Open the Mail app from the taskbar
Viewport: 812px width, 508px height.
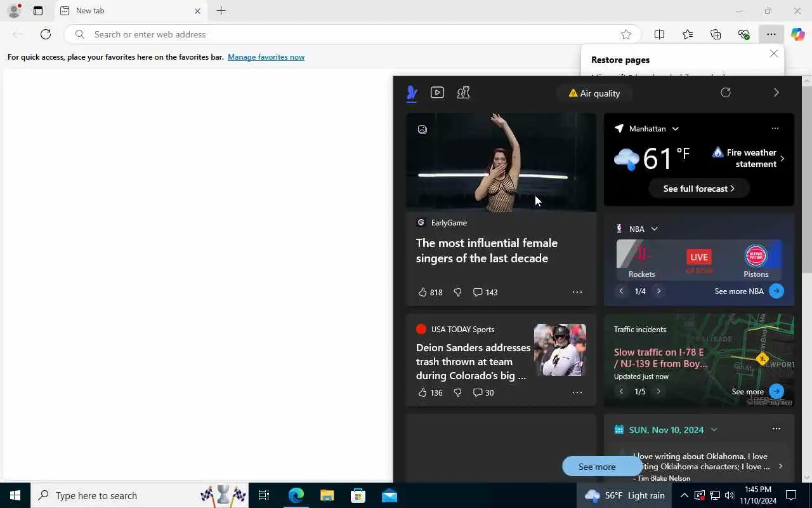click(390, 495)
